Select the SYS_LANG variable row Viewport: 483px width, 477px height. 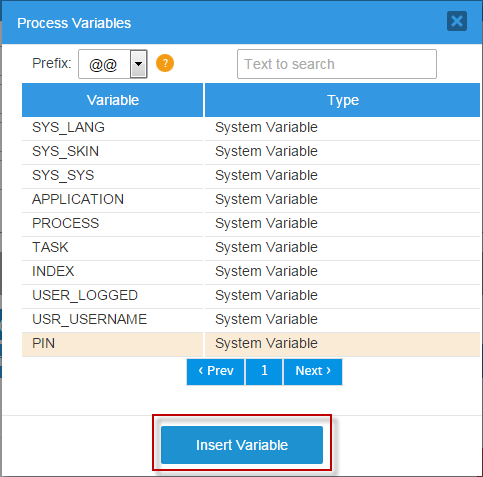coord(251,128)
